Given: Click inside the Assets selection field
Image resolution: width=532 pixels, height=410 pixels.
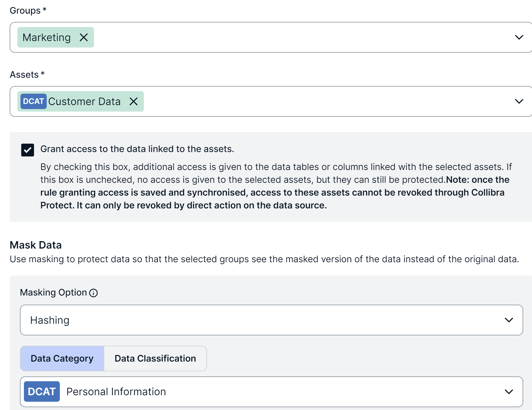Looking at the screenshot, I should point(313,101).
